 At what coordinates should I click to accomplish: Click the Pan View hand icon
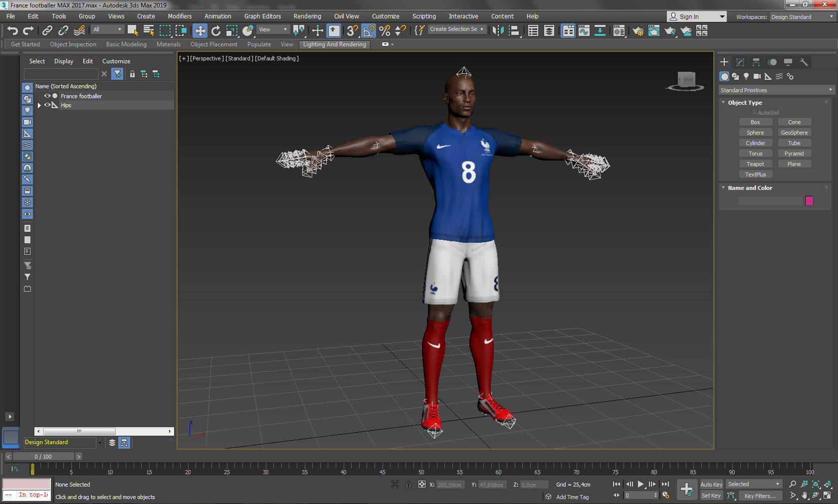(x=804, y=496)
